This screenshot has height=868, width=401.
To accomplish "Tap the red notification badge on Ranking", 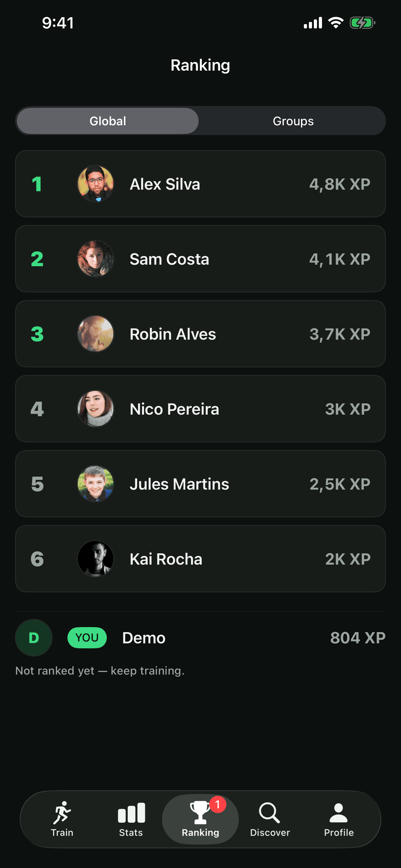I will 217,804.
